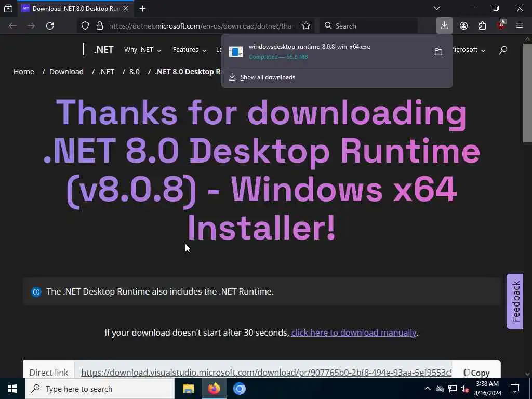Expand the Why .NET menu
The width and height of the screenshot is (532, 399).
(142, 50)
